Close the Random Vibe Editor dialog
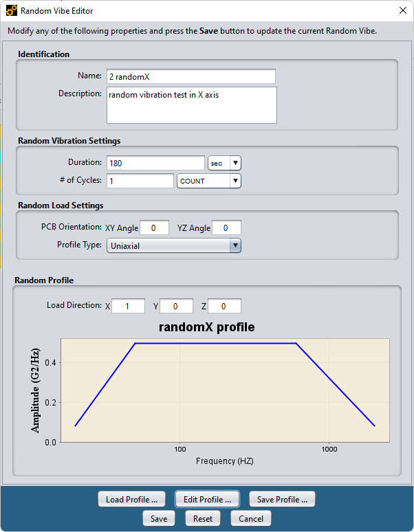The height and width of the screenshot is (532, 414). point(402,10)
